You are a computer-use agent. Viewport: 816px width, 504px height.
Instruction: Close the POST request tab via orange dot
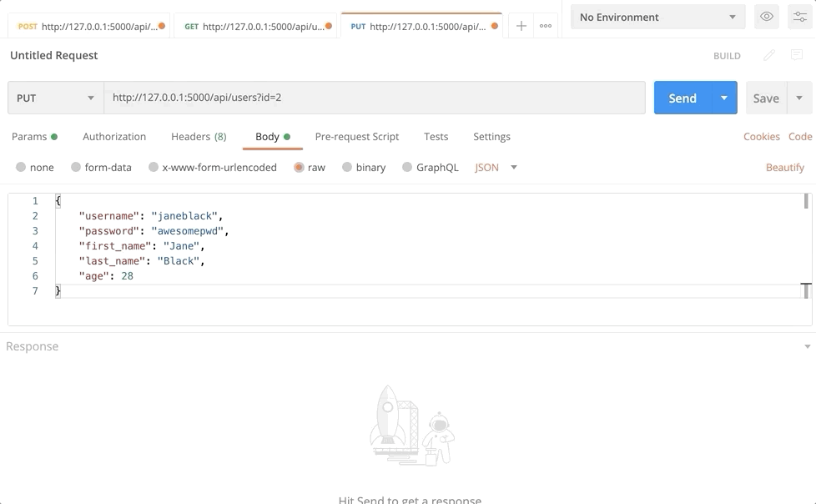click(162, 26)
